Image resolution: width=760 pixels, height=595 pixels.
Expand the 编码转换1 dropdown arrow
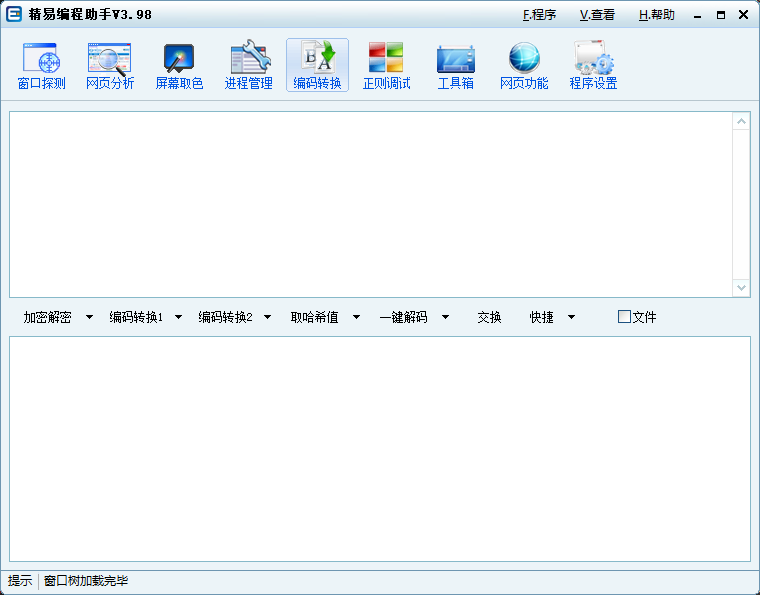178,317
